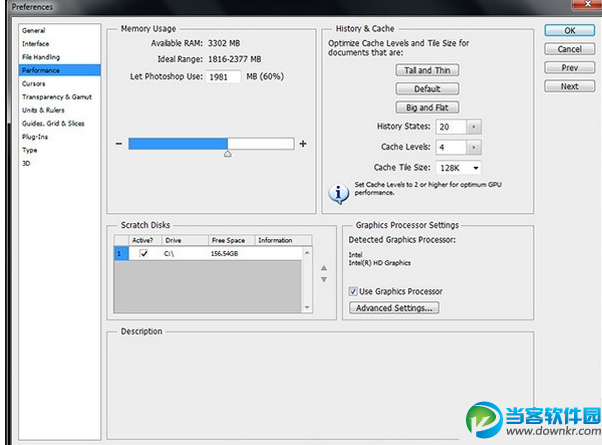Click scratch disks scrollbar up arrow

click(x=307, y=253)
